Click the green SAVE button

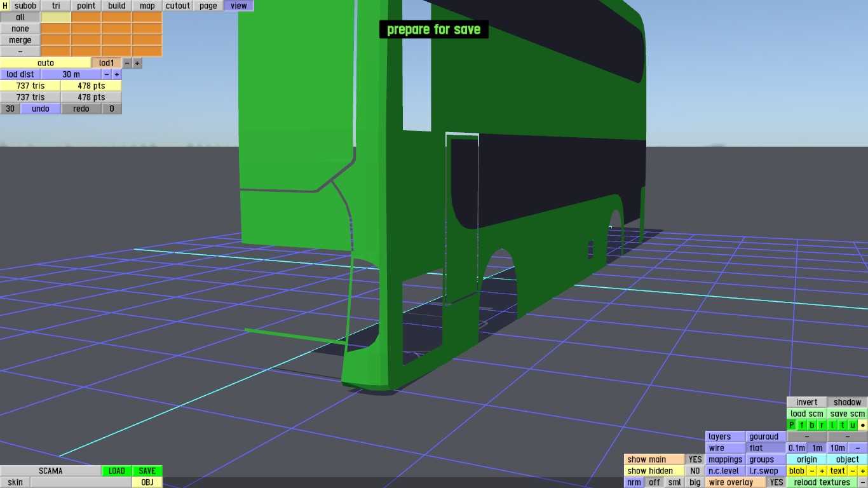(x=147, y=471)
